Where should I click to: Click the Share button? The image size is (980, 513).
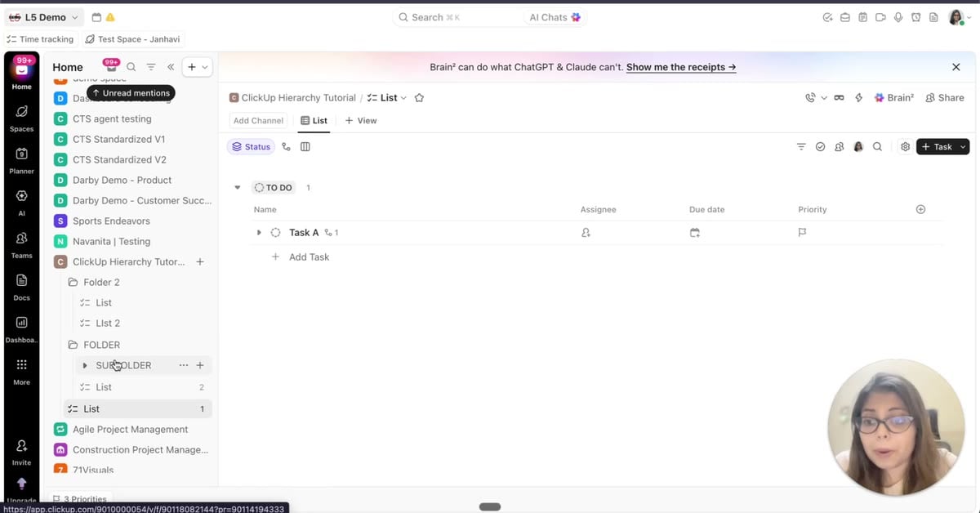click(944, 97)
